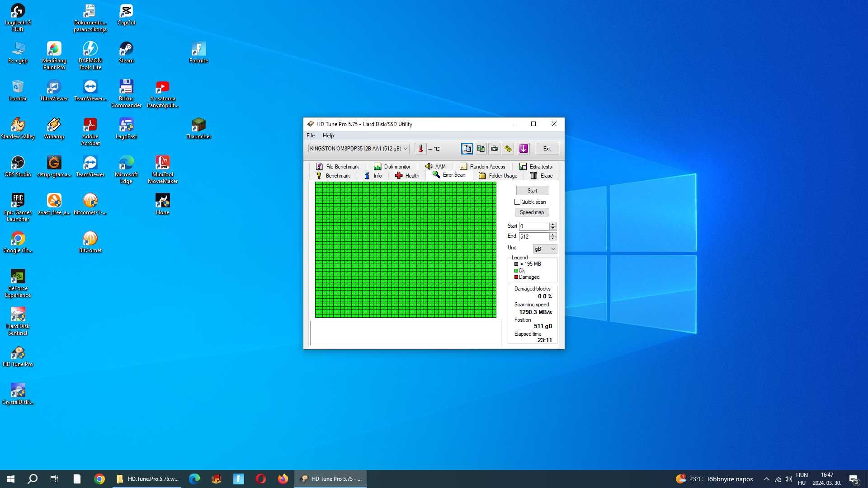Select the Winamp desktop icon
The height and width of the screenshot is (488, 868).
pos(54,128)
